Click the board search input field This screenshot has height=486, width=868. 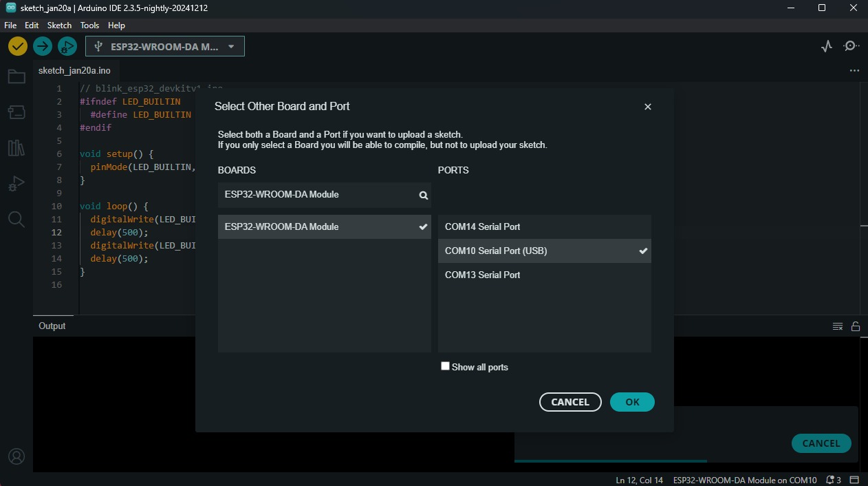pos(316,195)
